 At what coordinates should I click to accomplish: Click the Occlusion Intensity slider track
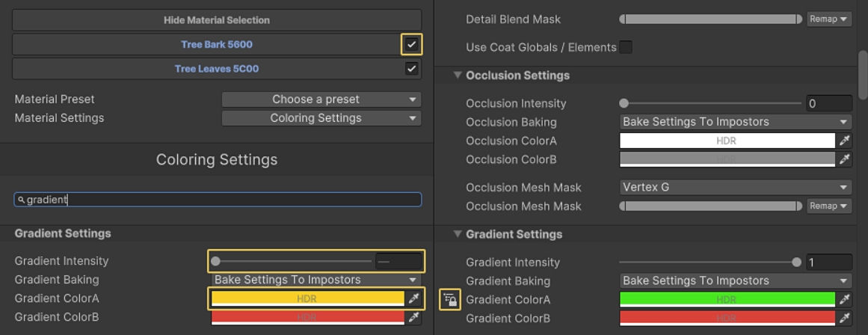click(x=710, y=103)
